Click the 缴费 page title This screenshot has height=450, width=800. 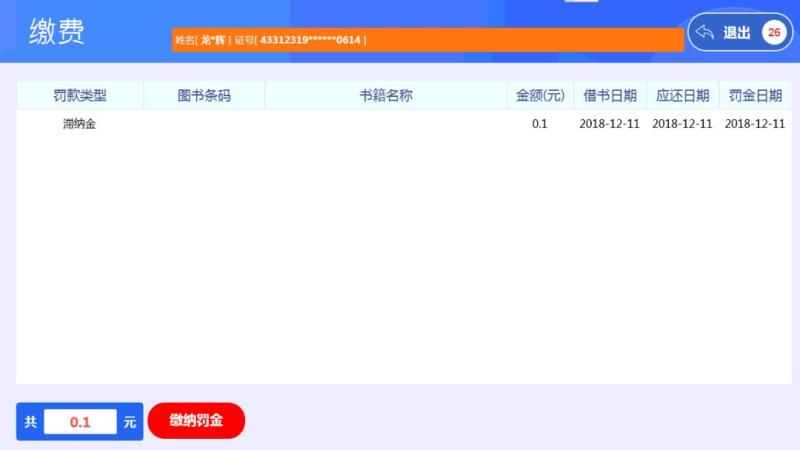click(57, 32)
